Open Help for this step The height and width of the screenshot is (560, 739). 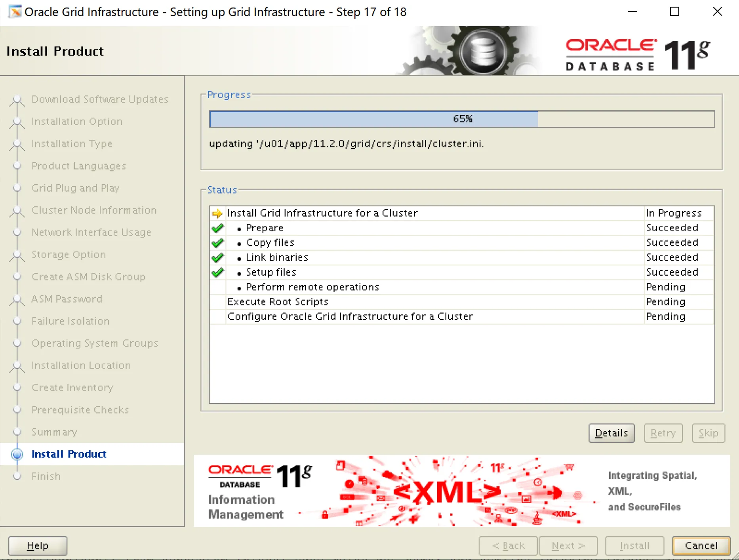37,545
